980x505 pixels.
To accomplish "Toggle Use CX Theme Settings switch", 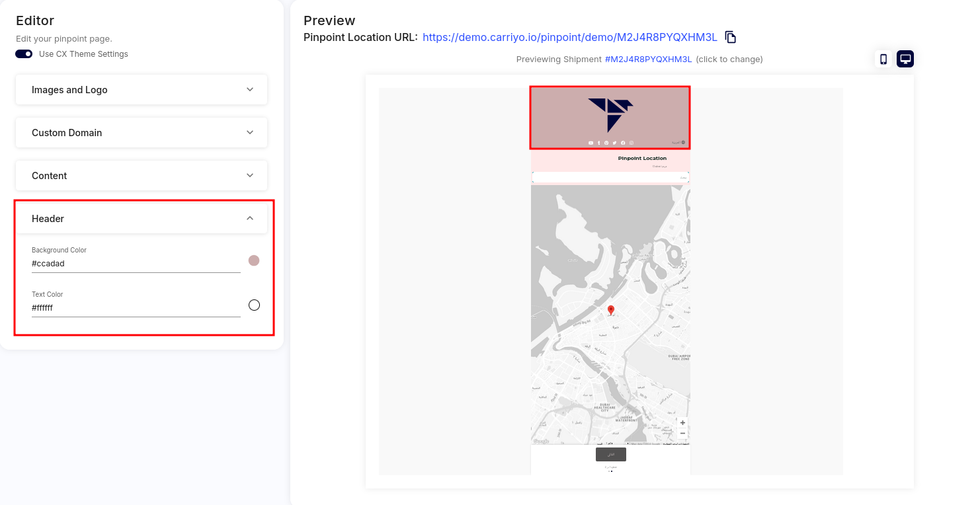I will (24, 54).
